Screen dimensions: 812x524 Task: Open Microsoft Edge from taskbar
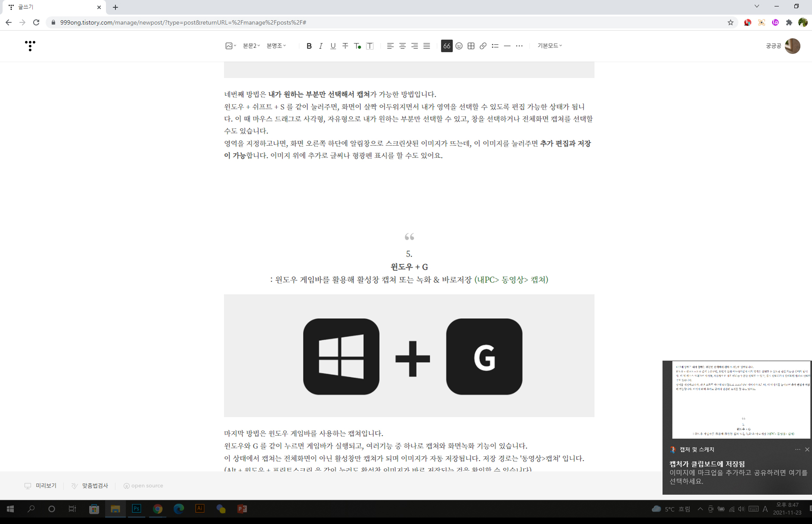179,509
